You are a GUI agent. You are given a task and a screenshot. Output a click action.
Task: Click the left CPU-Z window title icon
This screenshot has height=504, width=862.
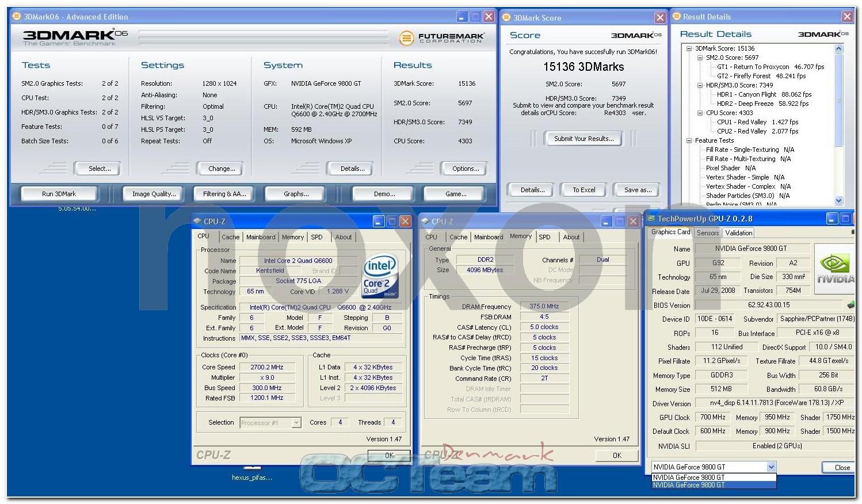coord(197,221)
